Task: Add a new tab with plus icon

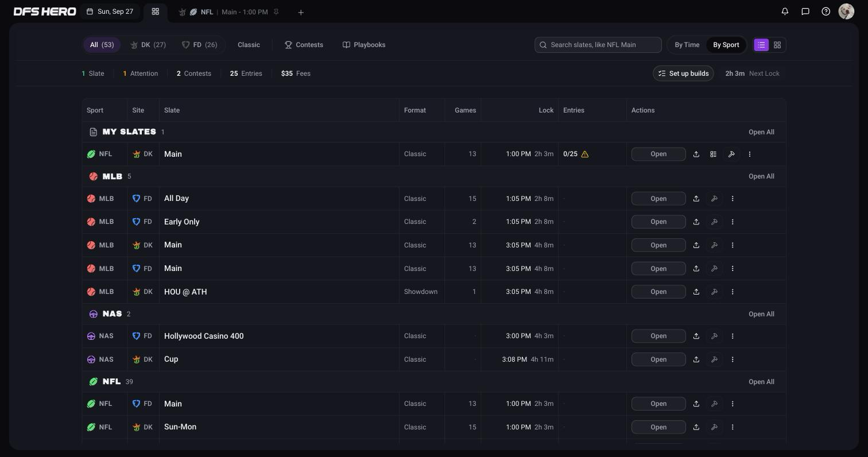Action: point(301,12)
